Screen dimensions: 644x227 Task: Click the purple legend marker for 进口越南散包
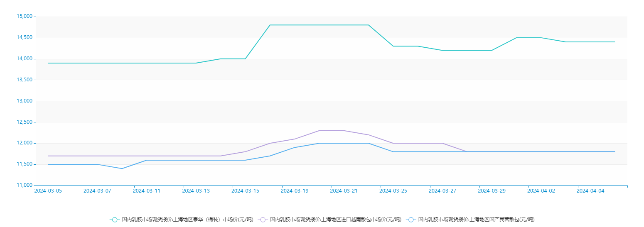point(263,220)
